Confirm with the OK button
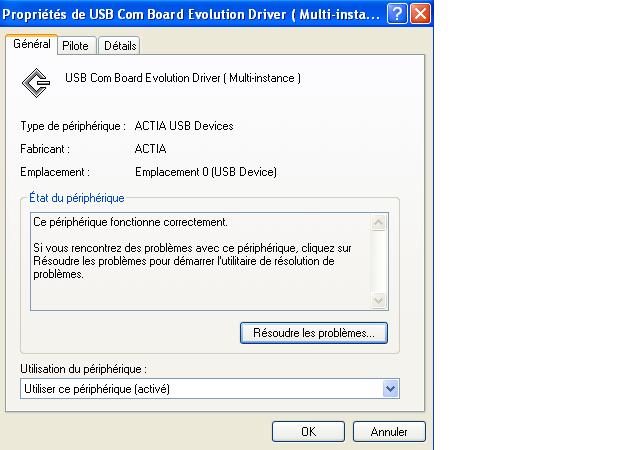Screen dimensions: 640x450 (308, 432)
